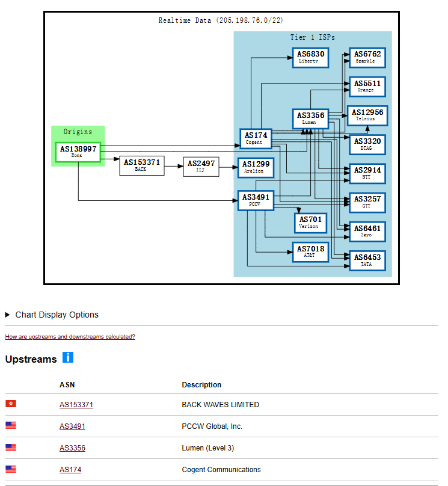The width and height of the screenshot is (448, 486).
Task: Click the Hong Kong flag beside AS153371
Action: (11, 404)
